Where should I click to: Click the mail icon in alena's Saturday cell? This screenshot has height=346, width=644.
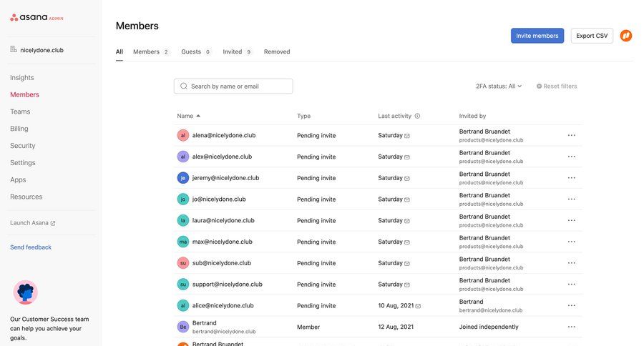[x=407, y=136]
